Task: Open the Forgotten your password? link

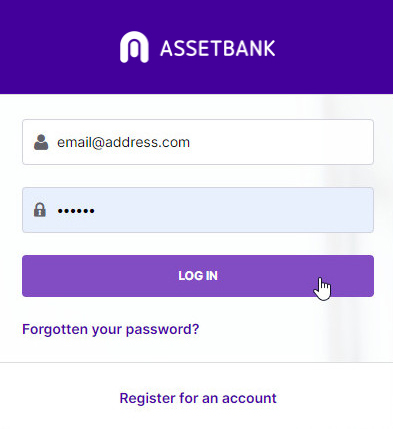Action: (x=111, y=330)
